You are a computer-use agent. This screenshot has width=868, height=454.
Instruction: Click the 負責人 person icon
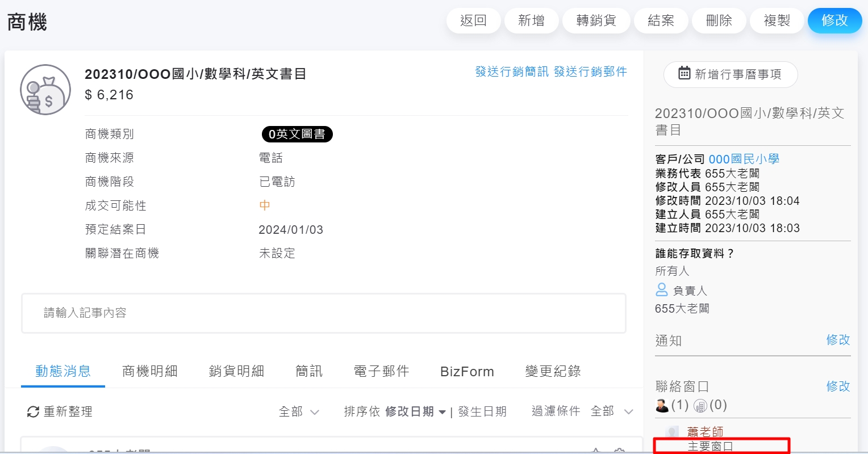coord(662,290)
